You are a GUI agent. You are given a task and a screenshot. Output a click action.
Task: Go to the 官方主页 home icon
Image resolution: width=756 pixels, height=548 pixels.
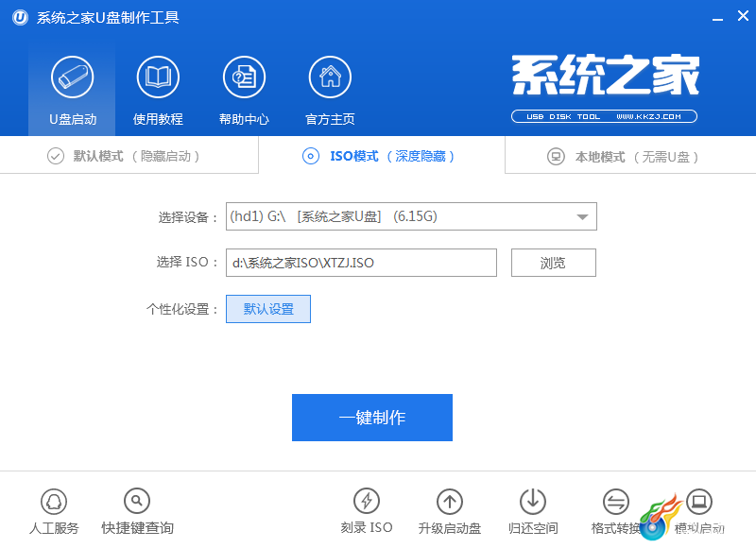click(x=330, y=77)
